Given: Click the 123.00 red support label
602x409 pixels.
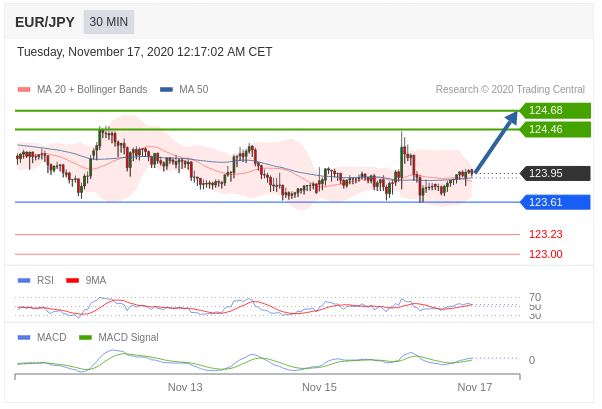Looking at the screenshot, I should point(545,254).
